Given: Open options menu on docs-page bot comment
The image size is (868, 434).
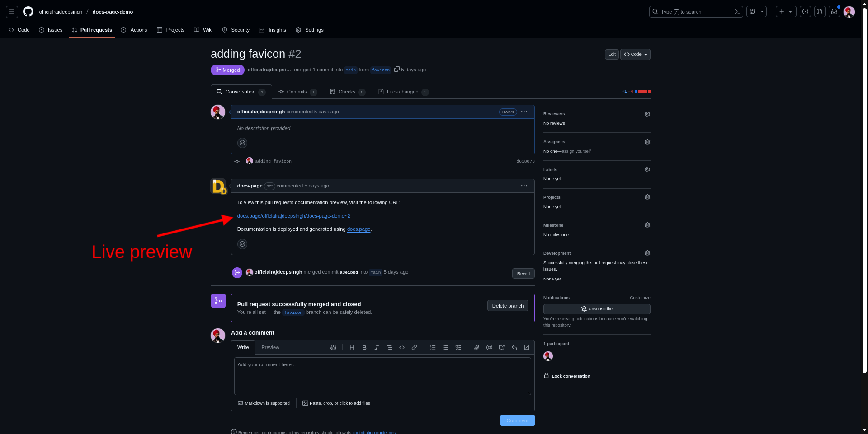Looking at the screenshot, I should 524,186.
